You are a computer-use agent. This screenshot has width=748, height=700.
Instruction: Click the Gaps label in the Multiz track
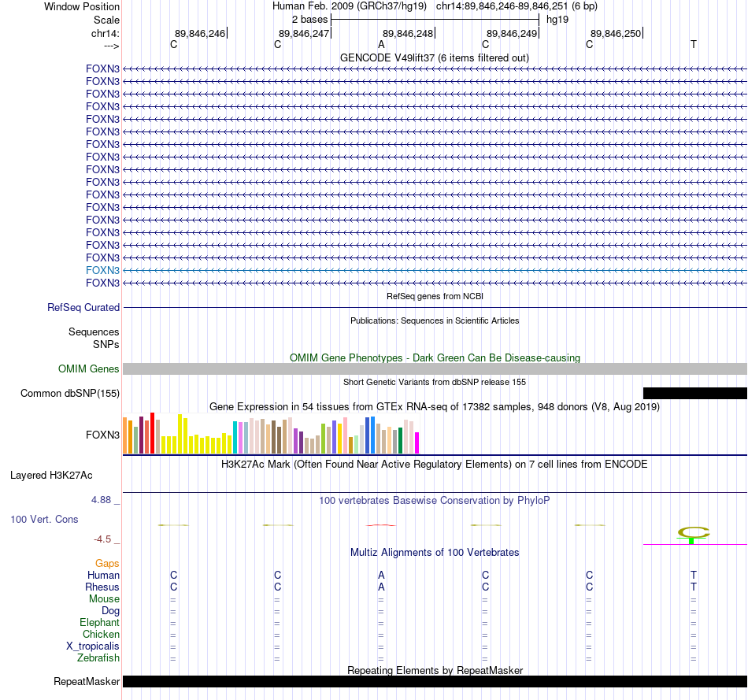pyautogui.click(x=107, y=564)
